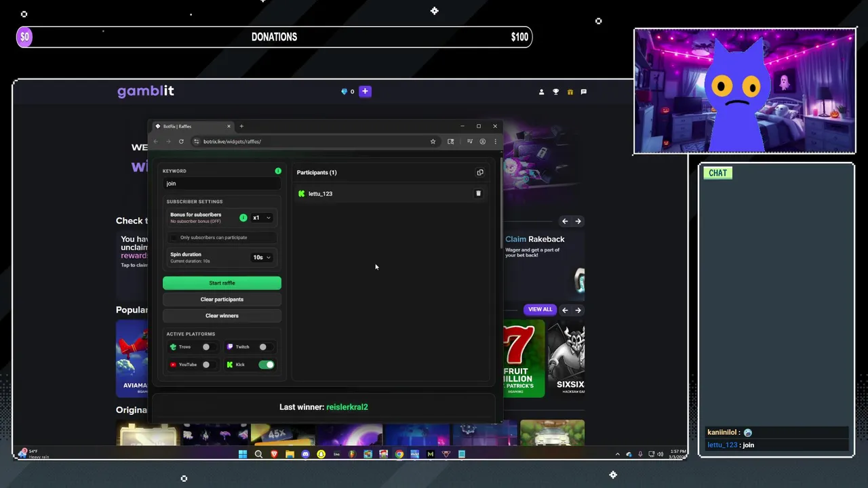Click the Participants (1) heading
The height and width of the screenshot is (488, 868).
tap(317, 172)
